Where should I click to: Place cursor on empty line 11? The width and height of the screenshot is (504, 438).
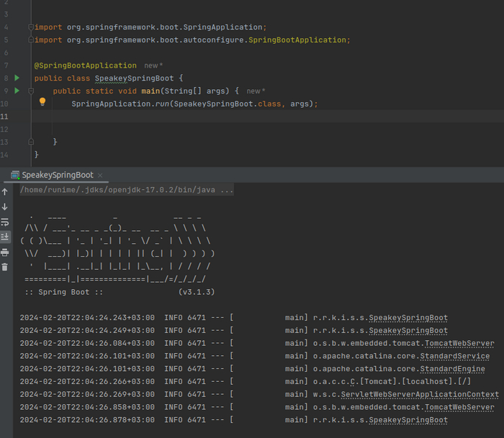coord(216,117)
